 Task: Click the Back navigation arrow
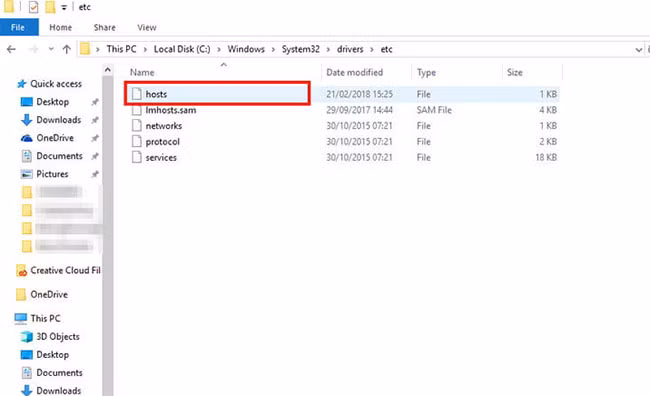pos(11,49)
